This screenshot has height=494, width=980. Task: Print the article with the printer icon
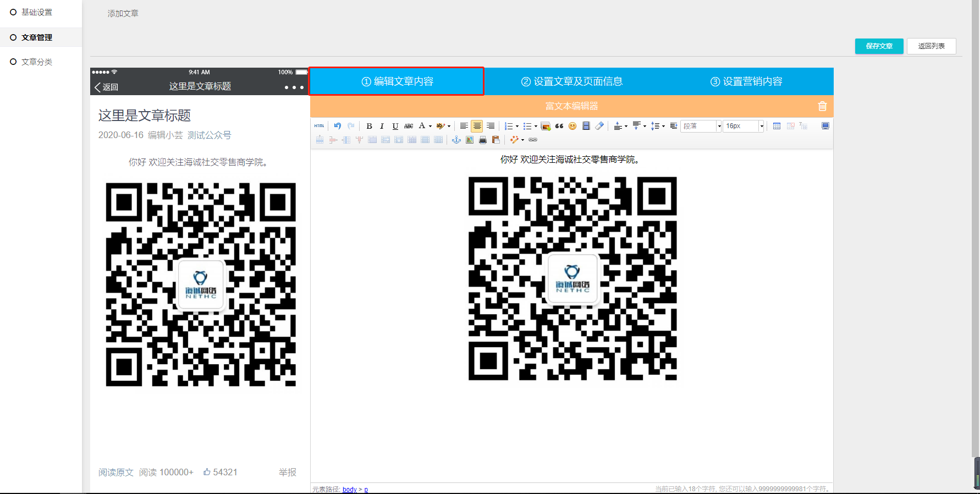483,140
